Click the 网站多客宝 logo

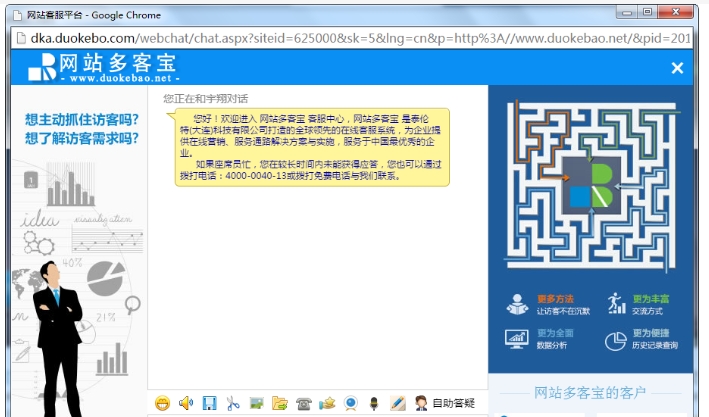103,67
